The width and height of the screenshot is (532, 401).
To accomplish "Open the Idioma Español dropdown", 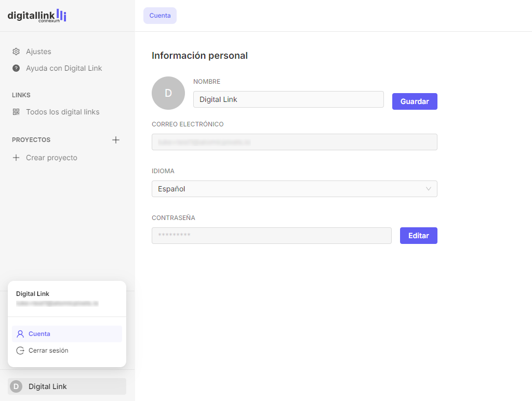I will 295,189.
